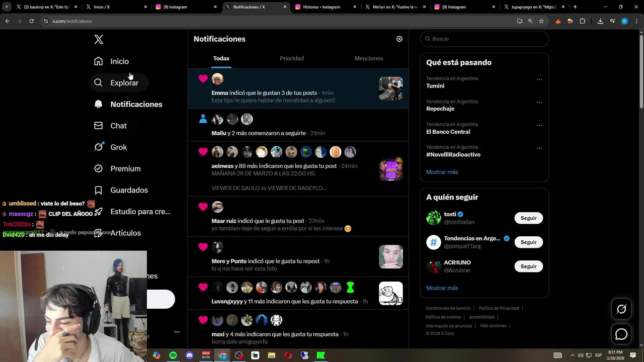
Task: Open the Tumini trend
Action: (435, 86)
